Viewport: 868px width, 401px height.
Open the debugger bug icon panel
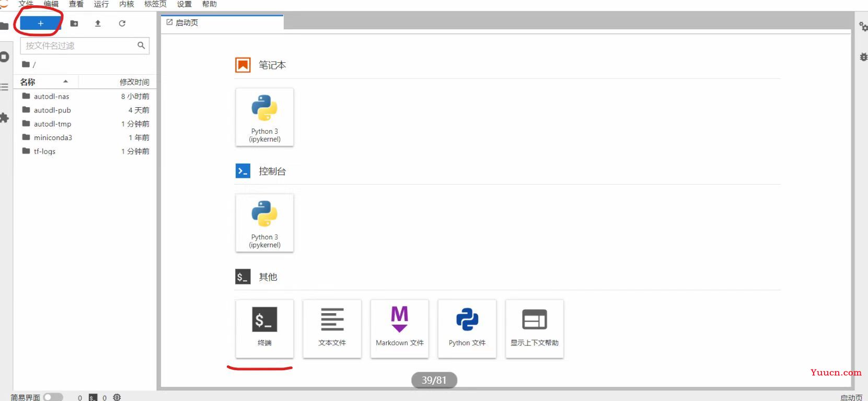864,56
